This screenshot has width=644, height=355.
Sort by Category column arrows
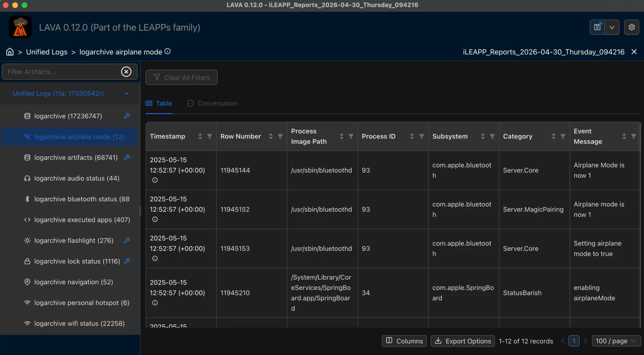553,136
